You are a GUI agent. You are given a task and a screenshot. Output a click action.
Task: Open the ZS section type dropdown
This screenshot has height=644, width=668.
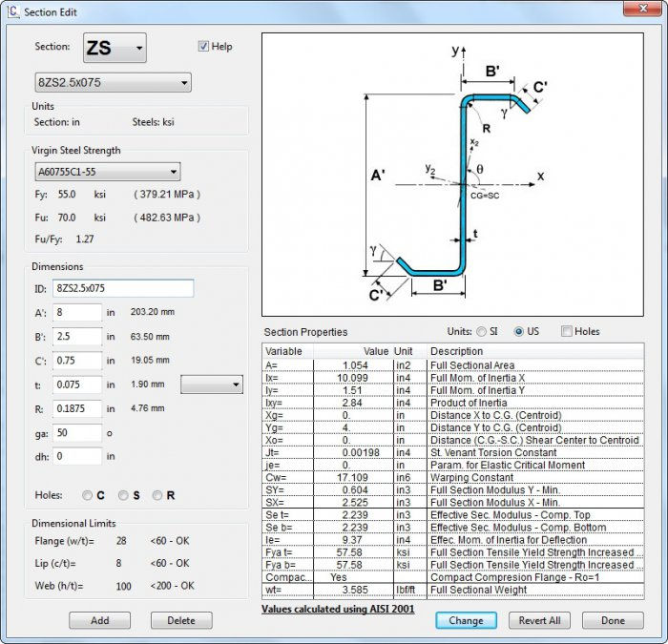pos(115,48)
